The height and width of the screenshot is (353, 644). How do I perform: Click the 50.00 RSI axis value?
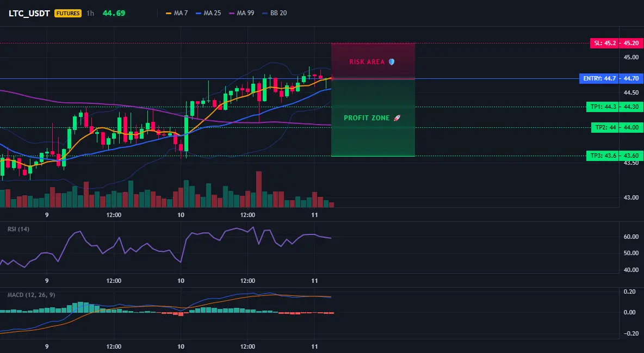[x=631, y=253]
